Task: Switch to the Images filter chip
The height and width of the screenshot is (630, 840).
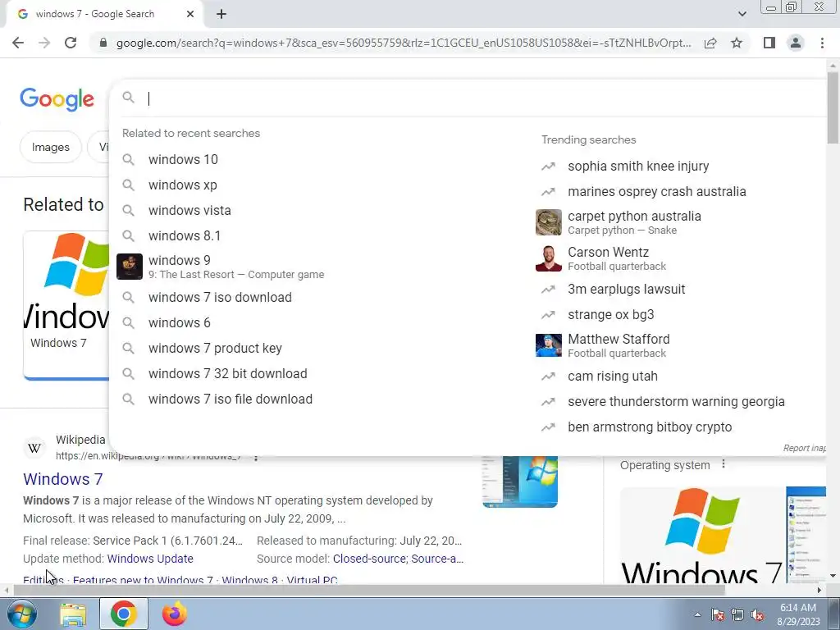Action: coord(50,147)
